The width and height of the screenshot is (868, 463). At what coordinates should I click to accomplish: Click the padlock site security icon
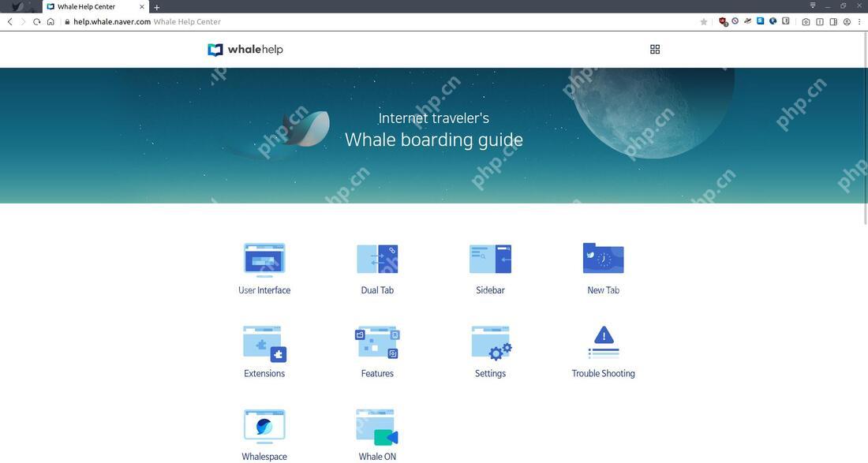coord(67,21)
